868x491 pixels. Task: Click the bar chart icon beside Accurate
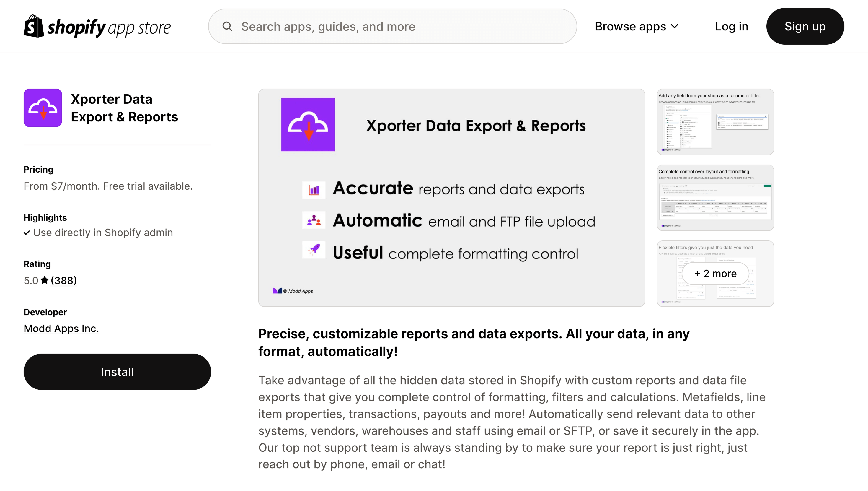tap(314, 190)
